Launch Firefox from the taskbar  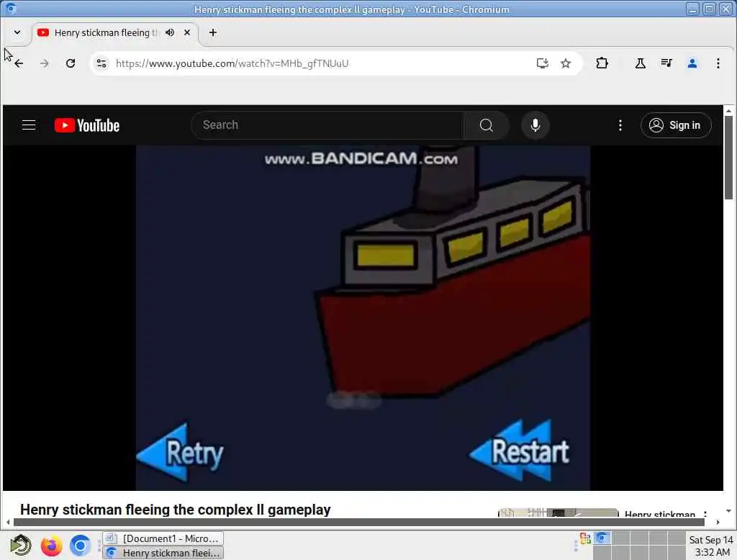click(51, 546)
